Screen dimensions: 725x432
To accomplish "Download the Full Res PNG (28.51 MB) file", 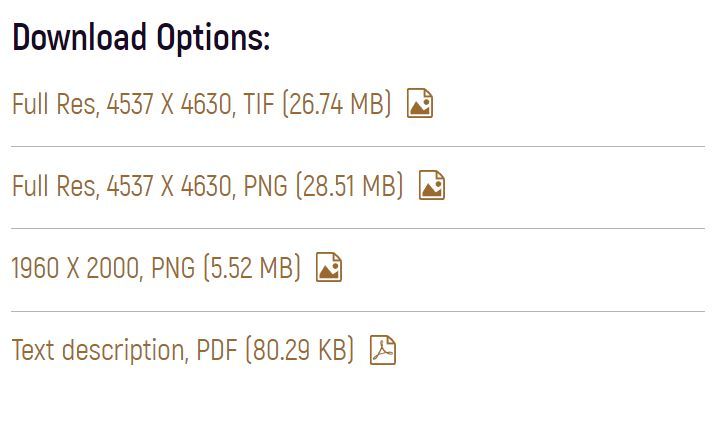I will click(207, 186).
